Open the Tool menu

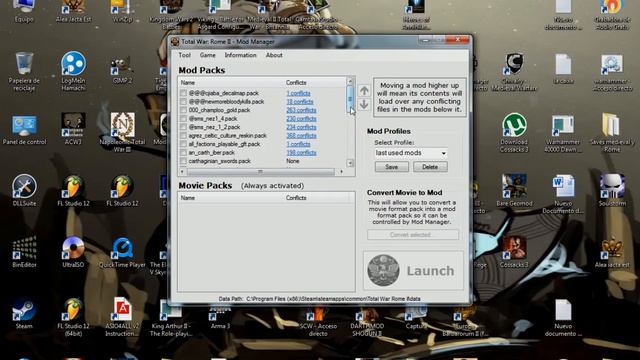click(184, 55)
